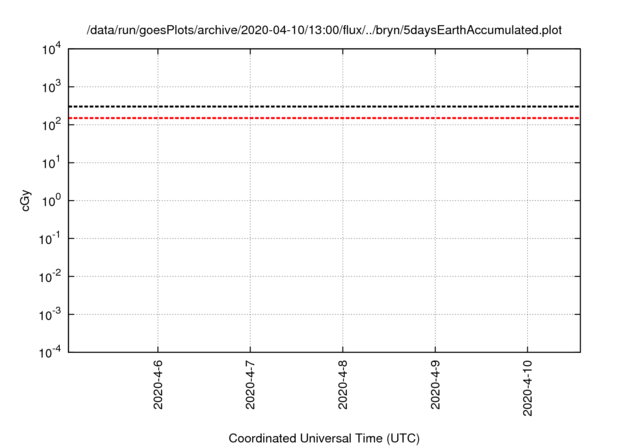The image size is (640, 448).
Task: Click the 2020-4-8 date tick label
Action: (343, 385)
